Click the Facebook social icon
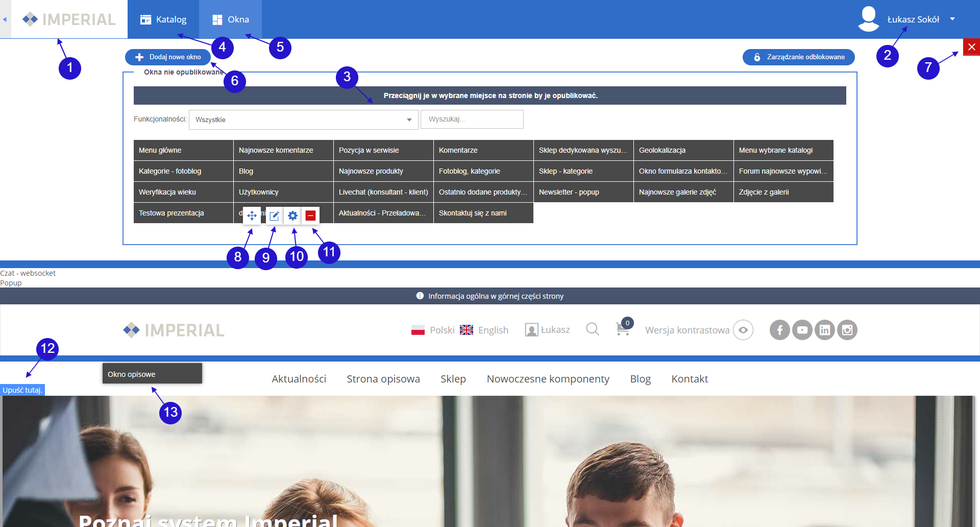Image resolution: width=980 pixels, height=527 pixels. (x=779, y=330)
